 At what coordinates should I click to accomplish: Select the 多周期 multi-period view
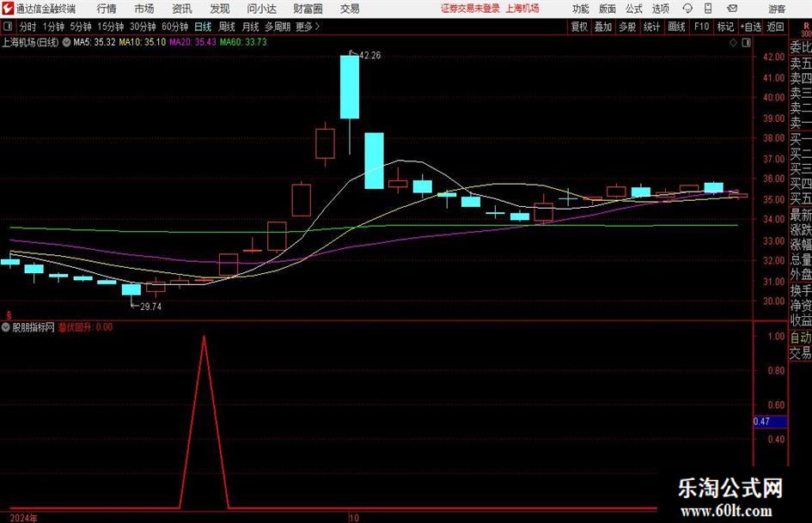[x=278, y=27]
